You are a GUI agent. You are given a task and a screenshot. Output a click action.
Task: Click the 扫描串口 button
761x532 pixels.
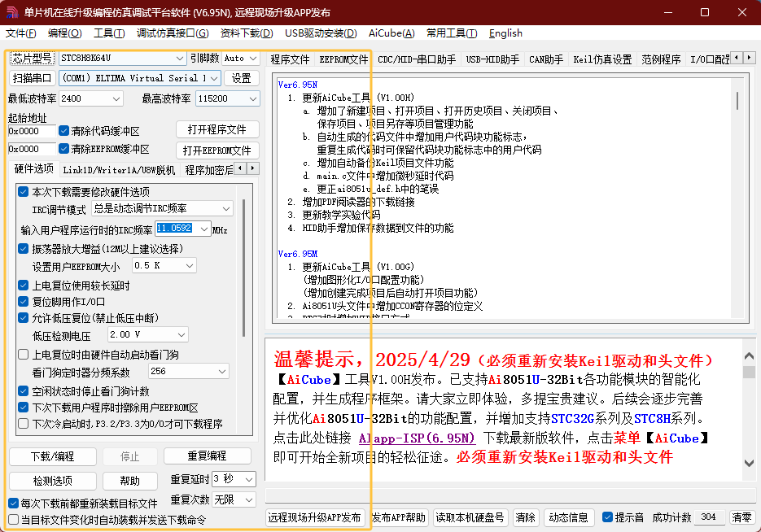tap(32, 78)
